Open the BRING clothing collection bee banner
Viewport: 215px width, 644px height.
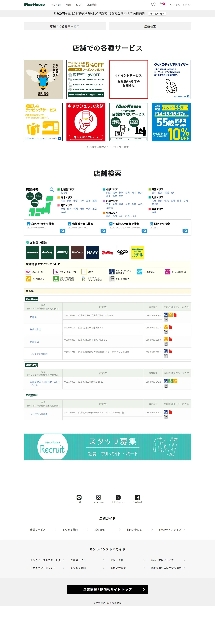point(43,79)
